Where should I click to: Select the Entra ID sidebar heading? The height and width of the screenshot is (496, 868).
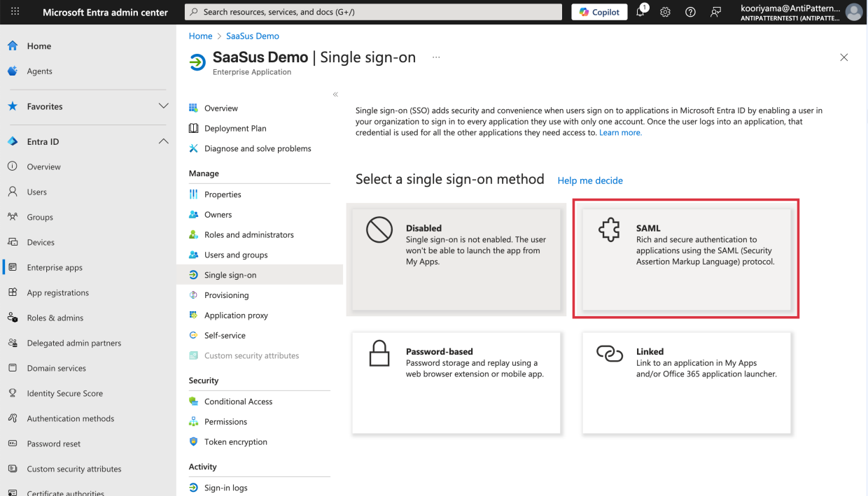point(43,141)
